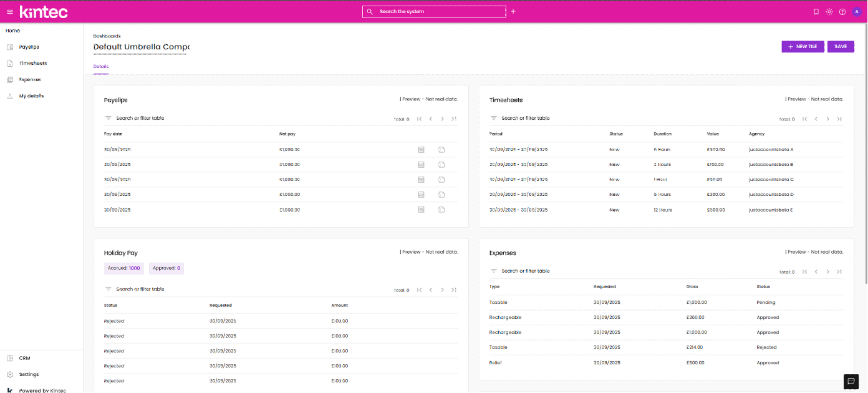Open Timesheets in the sidebar

point(32,64)
